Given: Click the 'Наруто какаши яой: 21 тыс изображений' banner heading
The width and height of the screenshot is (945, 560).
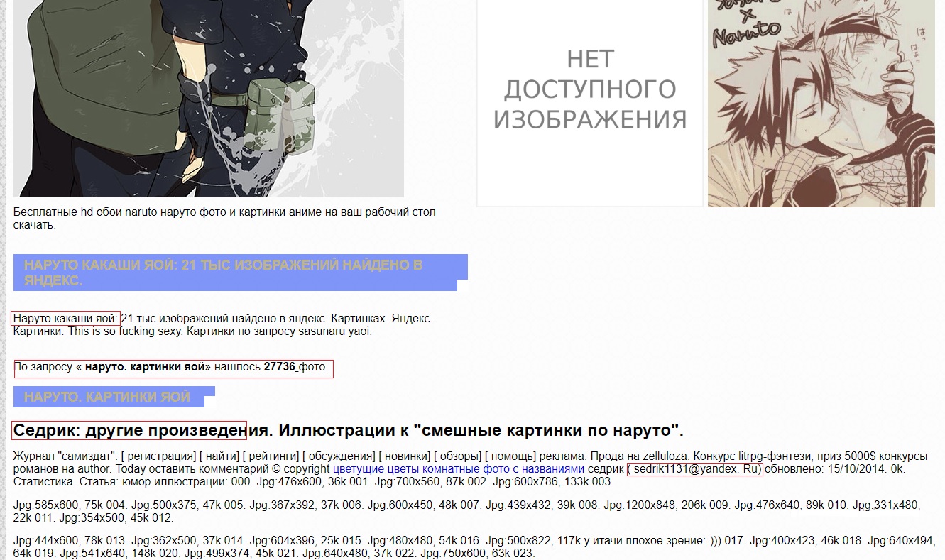Looking at the screenshot, I should [241, 273].
